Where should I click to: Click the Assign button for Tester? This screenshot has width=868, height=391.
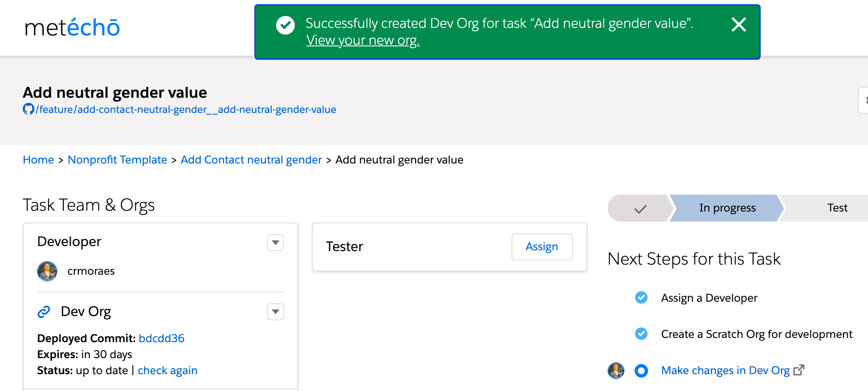[x=542, y=247]
